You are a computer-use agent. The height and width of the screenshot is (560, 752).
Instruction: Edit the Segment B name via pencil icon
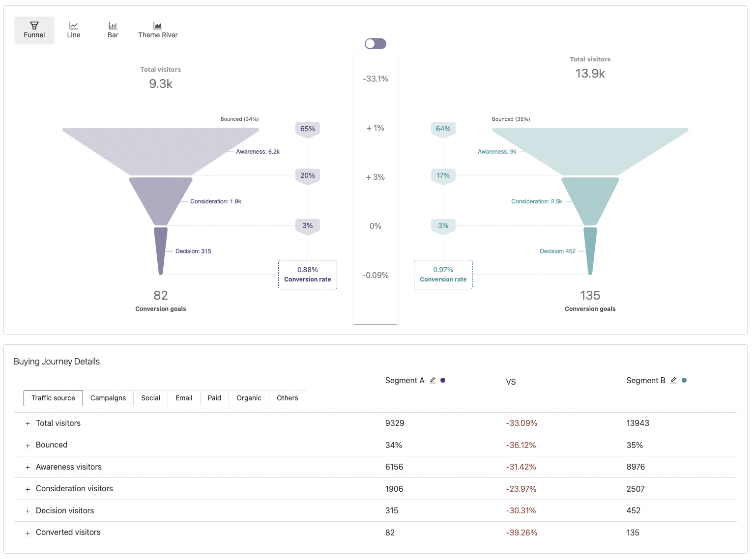(674, 380)
